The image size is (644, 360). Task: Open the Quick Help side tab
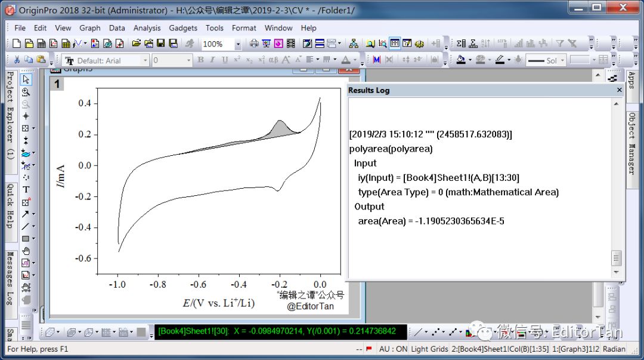[x=10, y=214]
